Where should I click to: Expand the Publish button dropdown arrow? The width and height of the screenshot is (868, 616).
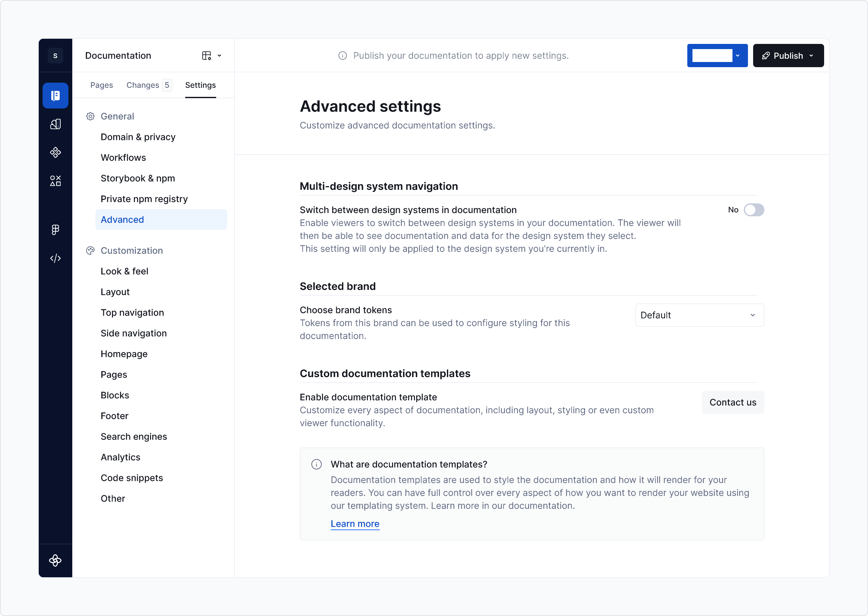tap(812, 56)
